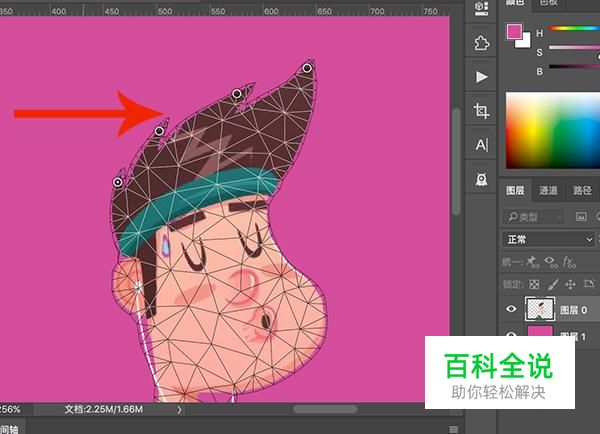Click the white background color swatch

[x=525, y=42]
